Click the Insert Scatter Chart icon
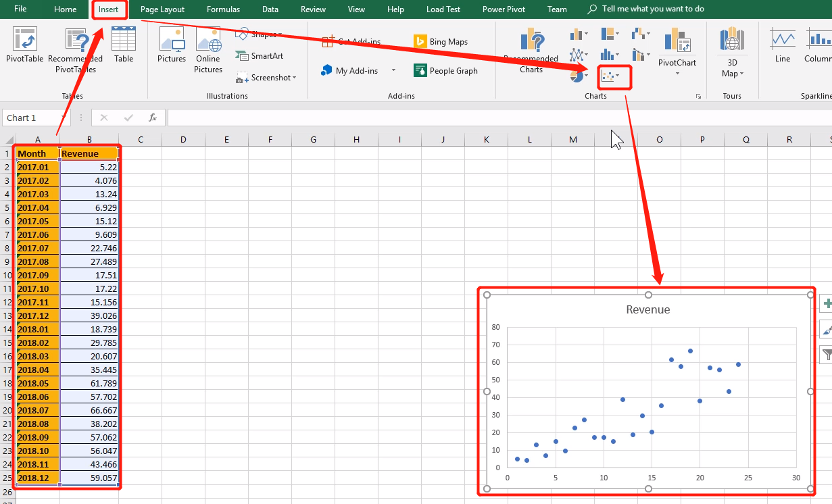 pos(608,76)
